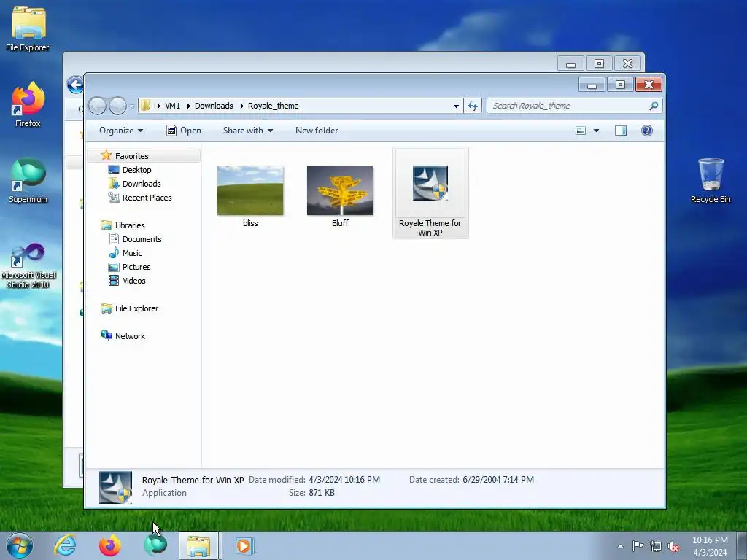Select Royale Theme for Win XP application icon
The height and width of the screenshot is (560, 747).
pyautogui.click(x=430, y=183)
